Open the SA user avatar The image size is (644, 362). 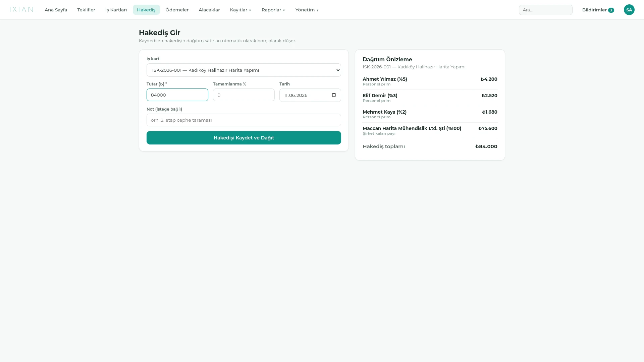coord(629,10)
